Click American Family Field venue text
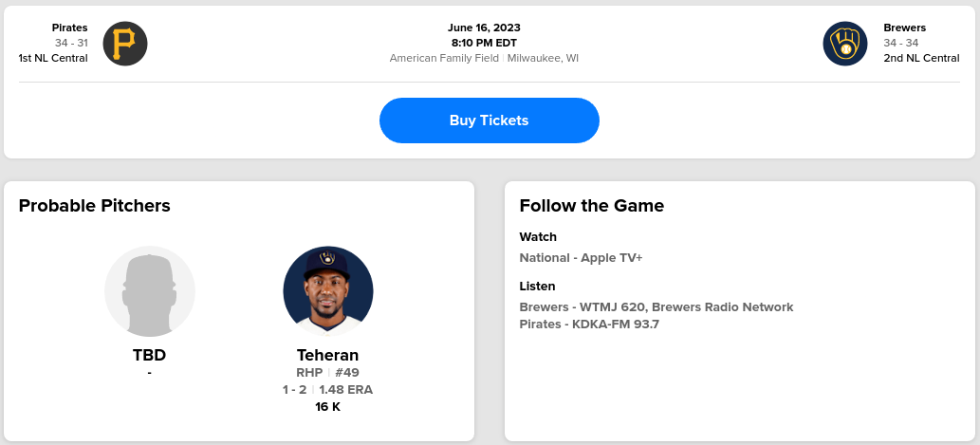Screen dimensions: 980x445 444,58
